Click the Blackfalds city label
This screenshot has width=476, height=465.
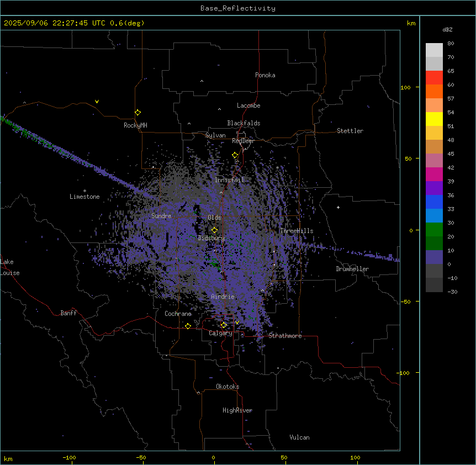click(244, 123)
